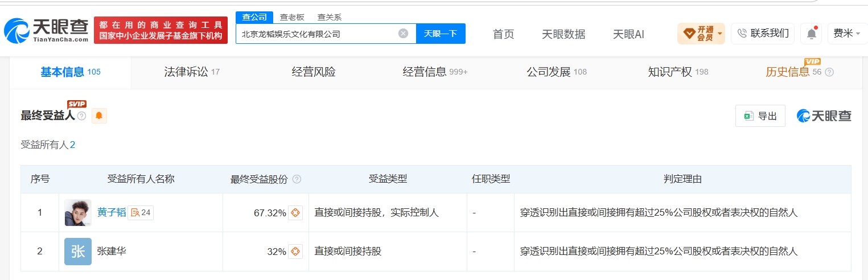Image resolution: width=868 pixels, height=280 pixels.
Task: Open 天眼AI navigation link
Action: pos(628,34)
